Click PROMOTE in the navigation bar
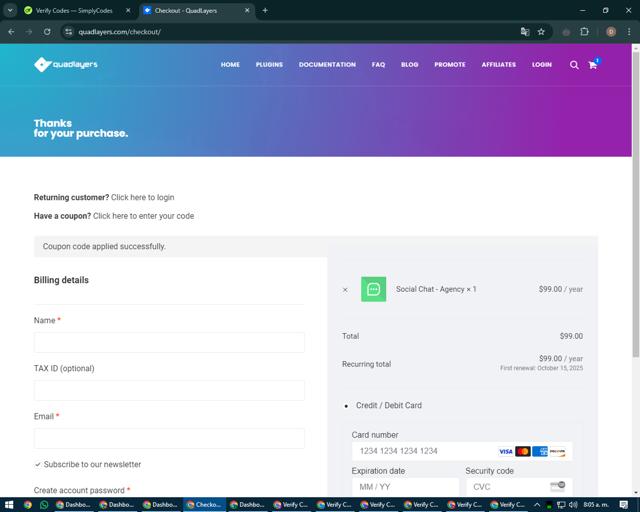The height and width of the screenshot is (512, 640). [x=450, y=65]
